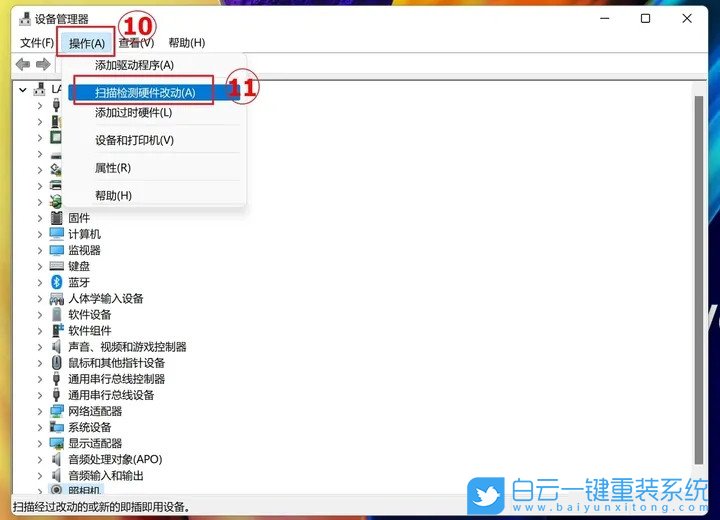Click the 网络适配器 network icon

click(56, 411)
